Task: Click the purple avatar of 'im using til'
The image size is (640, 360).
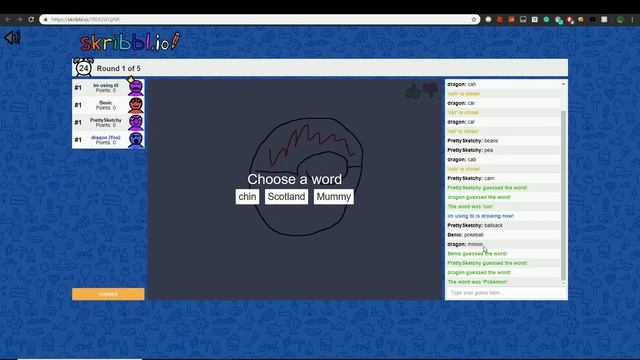Action: click(x=136, y=87)
